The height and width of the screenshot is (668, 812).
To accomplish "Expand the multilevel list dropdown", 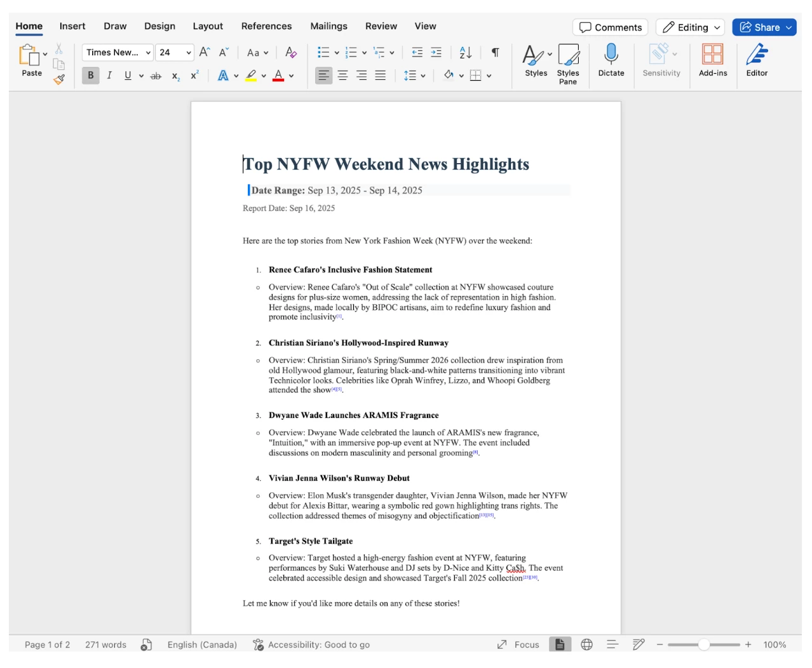I will (x=392, y=53).
